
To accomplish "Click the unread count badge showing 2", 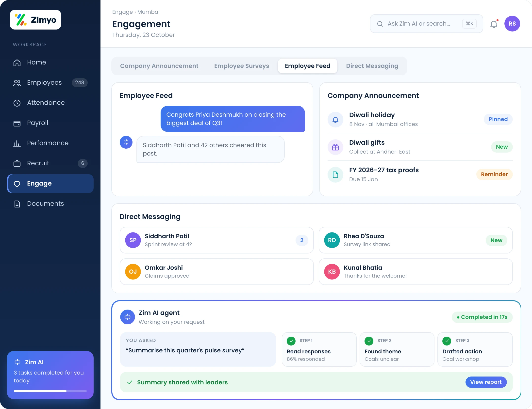I will coord(302,240).
